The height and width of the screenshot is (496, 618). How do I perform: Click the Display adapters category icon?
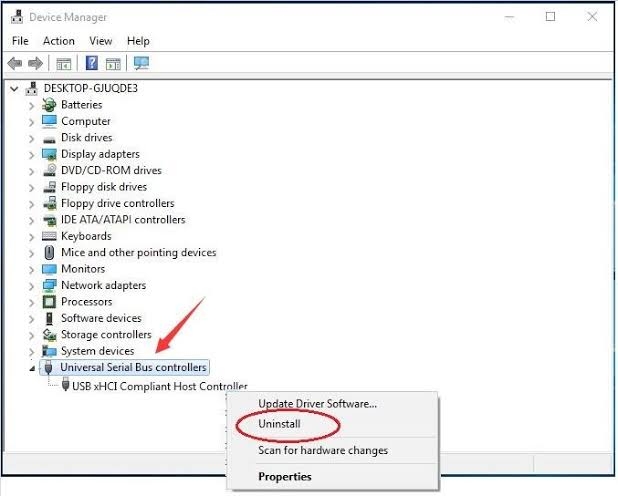pos(49,154)
